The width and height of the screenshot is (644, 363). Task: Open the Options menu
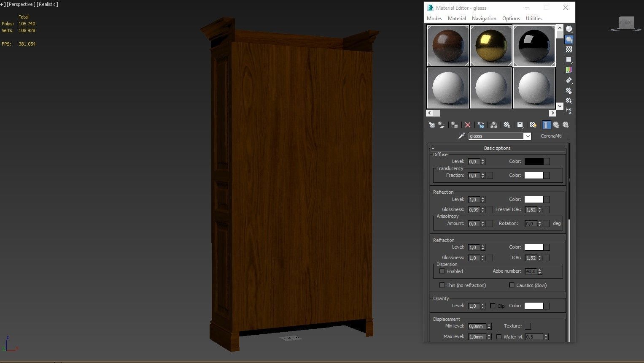coord(511,19)
